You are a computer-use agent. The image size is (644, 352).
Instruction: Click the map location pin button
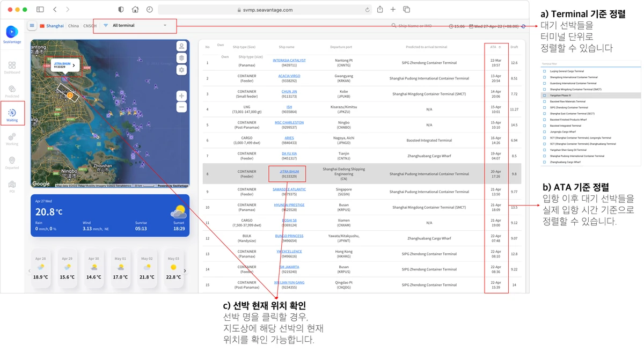(x=181, y=46)
